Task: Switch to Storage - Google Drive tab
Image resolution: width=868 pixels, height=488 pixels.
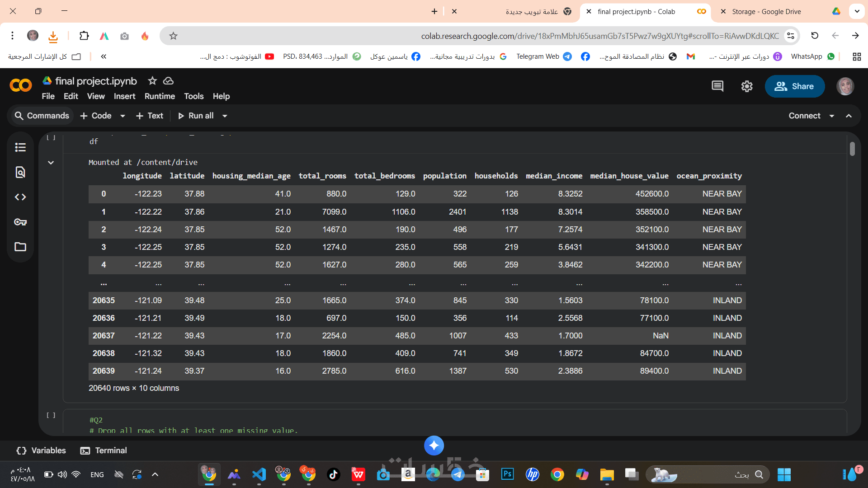Action: point(769,12)
